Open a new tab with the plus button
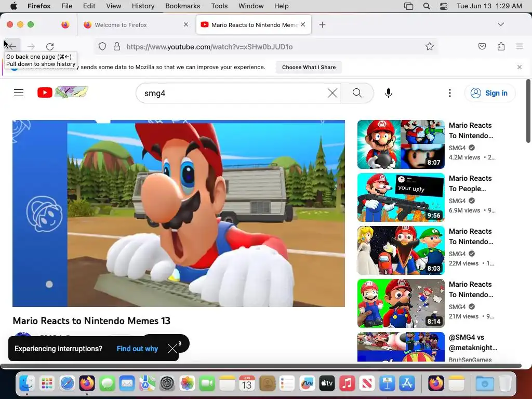 (x=322, y=25)
